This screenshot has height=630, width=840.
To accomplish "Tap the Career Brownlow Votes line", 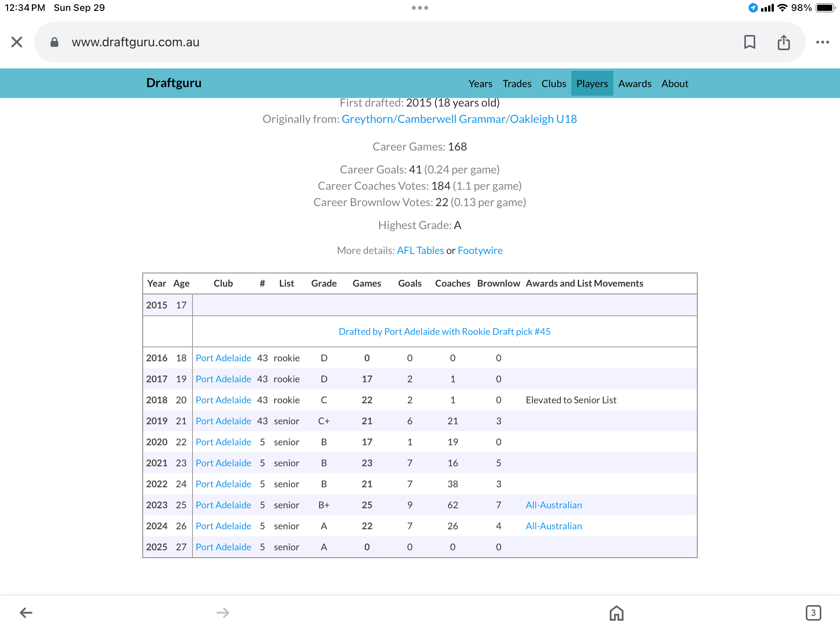I will (420, 202).
